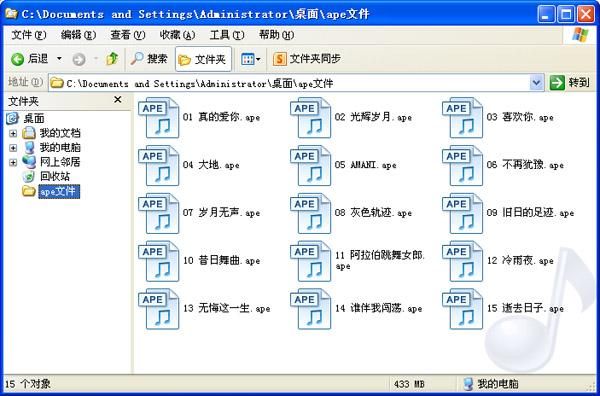Click the title bar folder icon
Viewport: 600px width, 396px height.
tap(11, 14)
